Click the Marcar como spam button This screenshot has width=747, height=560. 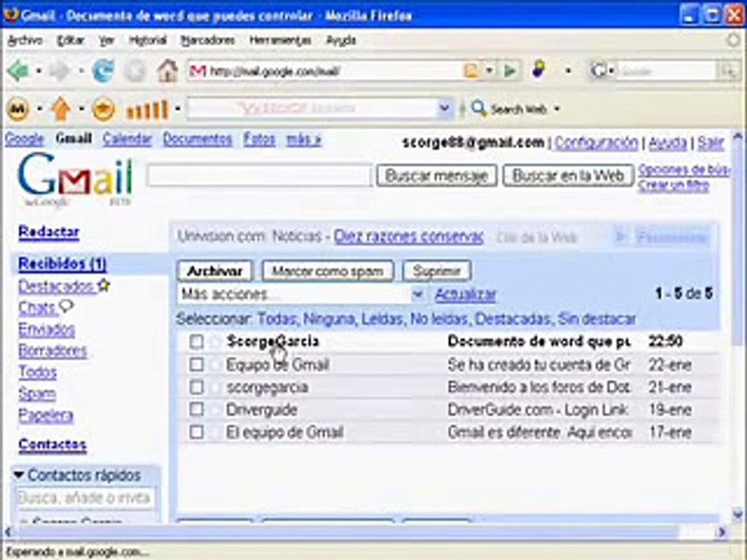pyautogui.click(x=328, y=271)
